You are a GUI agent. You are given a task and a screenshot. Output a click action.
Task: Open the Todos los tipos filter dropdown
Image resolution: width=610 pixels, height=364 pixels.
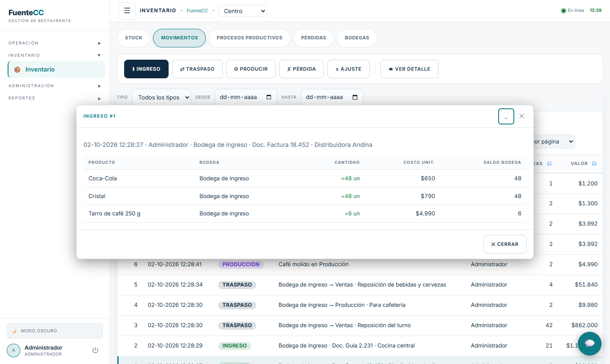161,97
